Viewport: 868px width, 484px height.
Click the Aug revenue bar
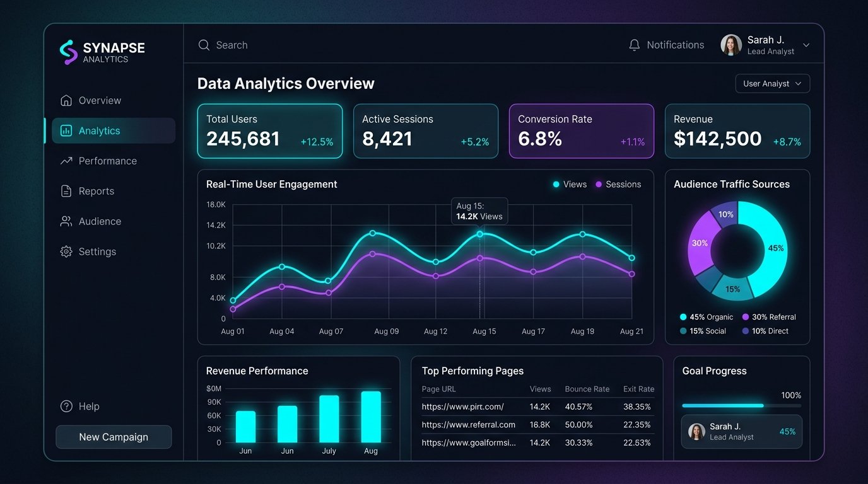(371, 417)
